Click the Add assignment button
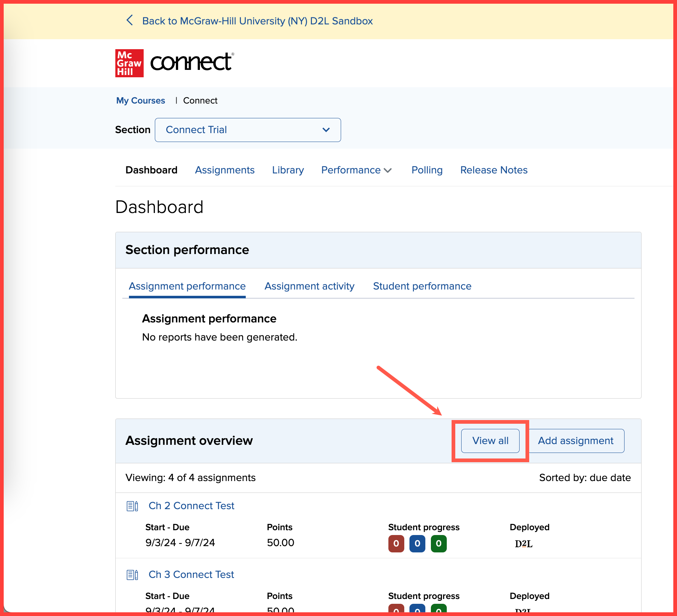Viewport: 677px width, 616px height. pyautogui.click(x=575, y=441)
